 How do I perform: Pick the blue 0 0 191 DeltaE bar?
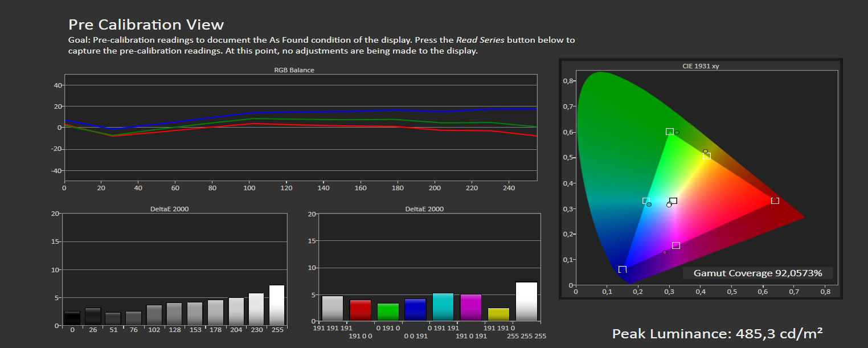(x=415, y=310)
